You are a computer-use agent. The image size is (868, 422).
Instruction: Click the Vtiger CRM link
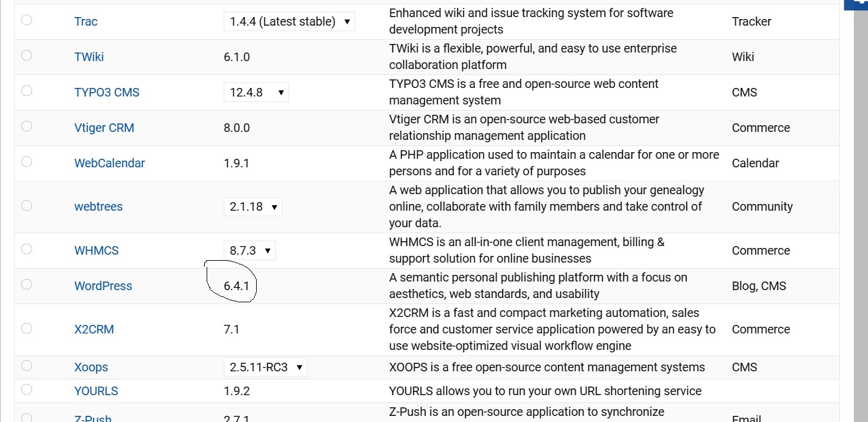pos(104,128)
